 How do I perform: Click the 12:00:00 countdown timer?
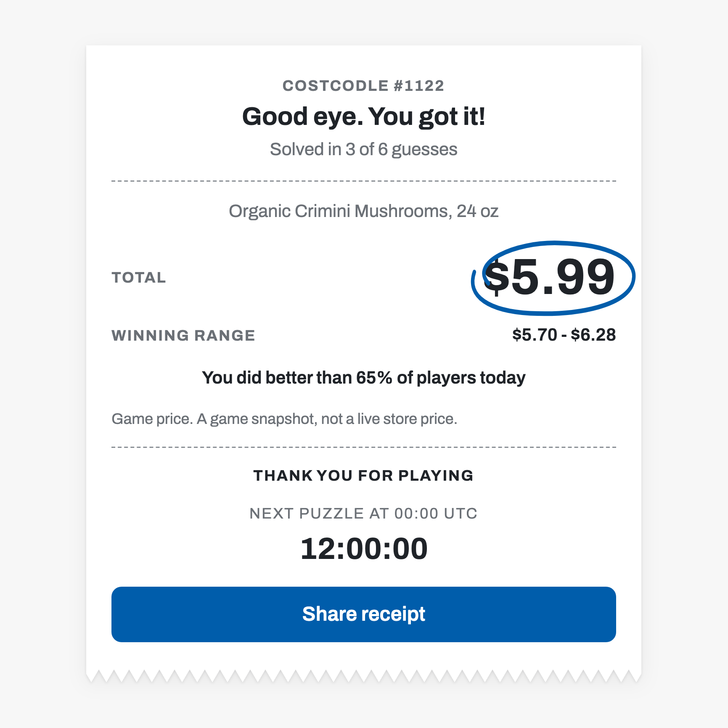(x=364, y=549)
